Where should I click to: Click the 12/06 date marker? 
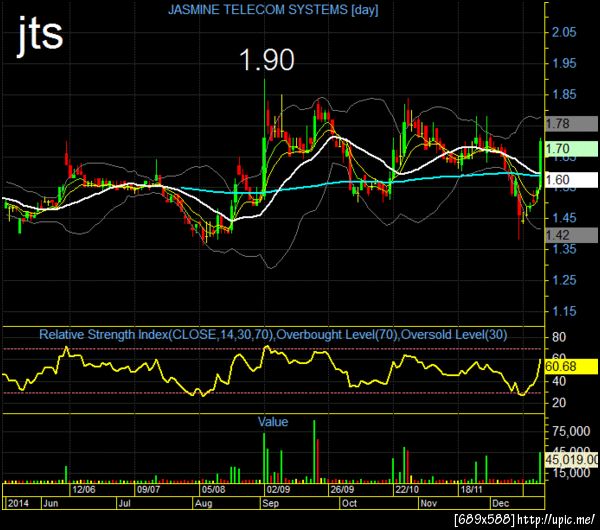[83, 489]
